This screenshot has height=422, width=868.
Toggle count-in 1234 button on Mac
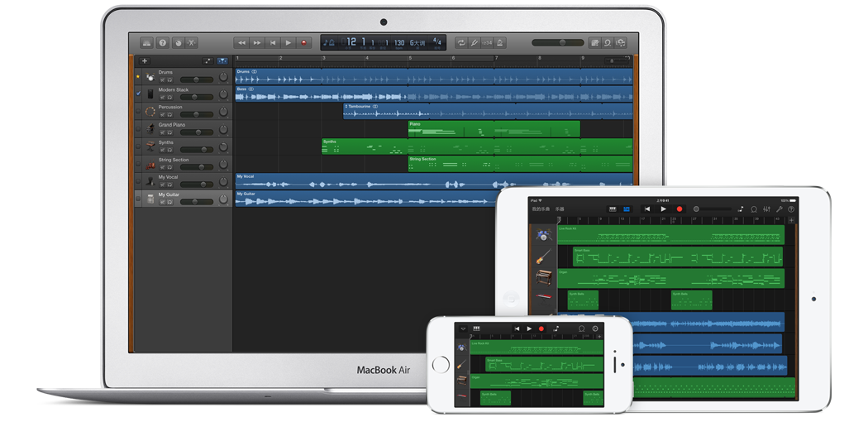(x=487, y=43)
